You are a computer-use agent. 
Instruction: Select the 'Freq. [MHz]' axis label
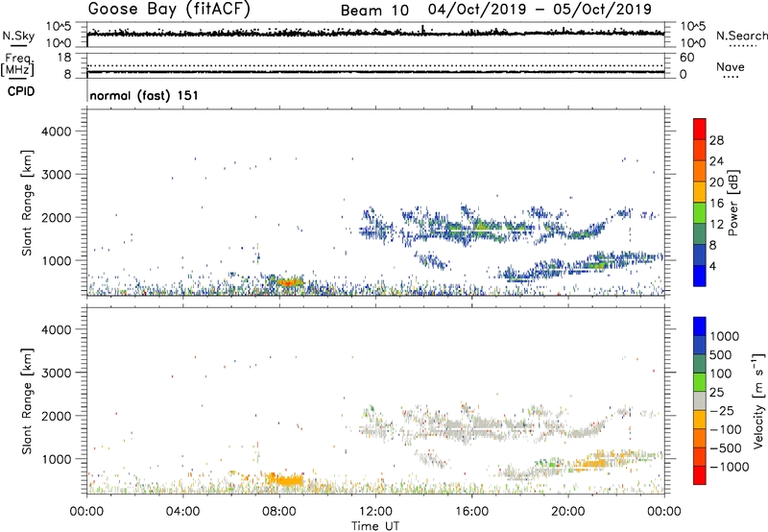[17, 64]
